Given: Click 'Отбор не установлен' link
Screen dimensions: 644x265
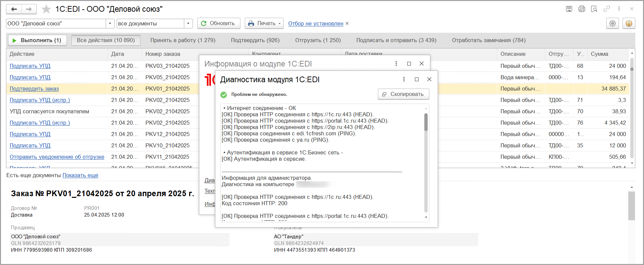Looking at the screenshot, I should (316, 23).
